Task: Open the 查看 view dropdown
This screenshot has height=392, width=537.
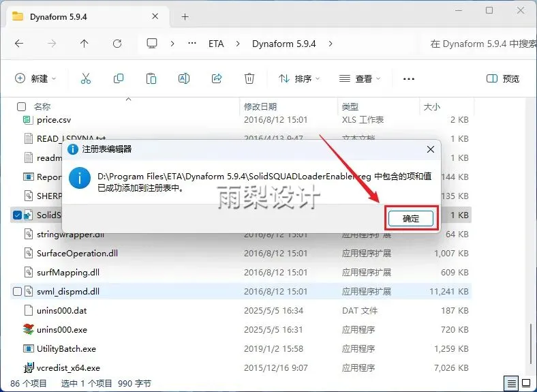Action: (360, 78)
